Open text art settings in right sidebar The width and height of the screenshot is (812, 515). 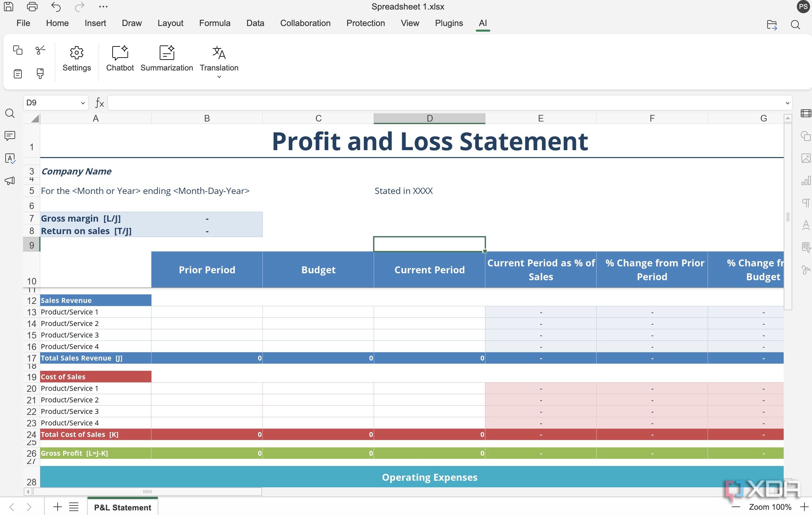click(x=806, y=225)
